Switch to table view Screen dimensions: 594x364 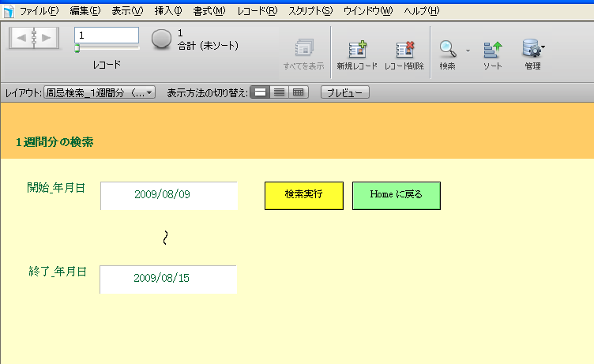[x=298, y=92]
